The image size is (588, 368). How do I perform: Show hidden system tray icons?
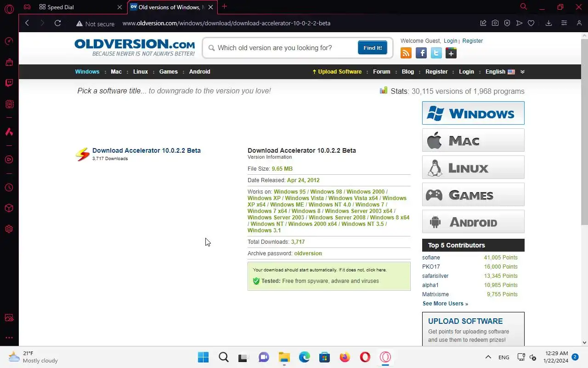(488, 357)
